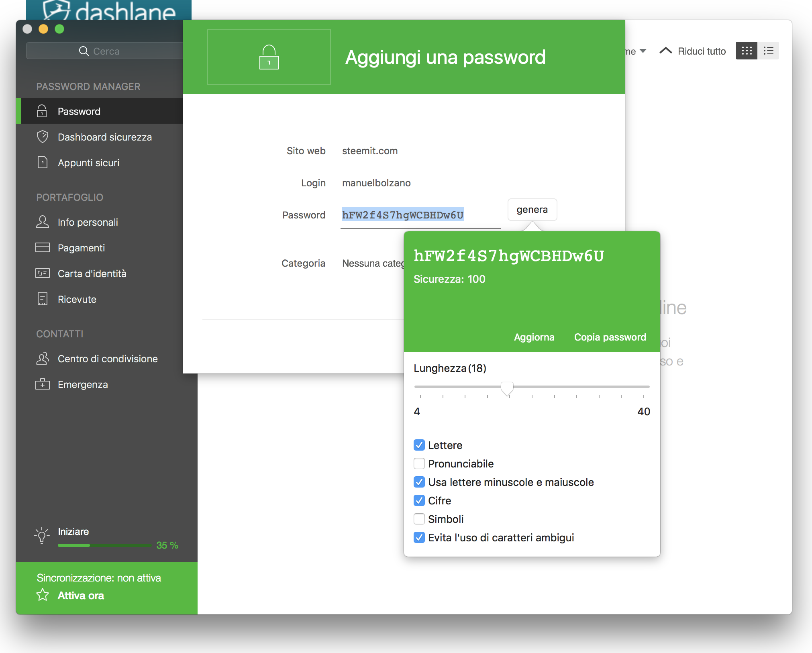Uncheck the Cifre checkbox
812x653 pixels.
pos(419,500)
